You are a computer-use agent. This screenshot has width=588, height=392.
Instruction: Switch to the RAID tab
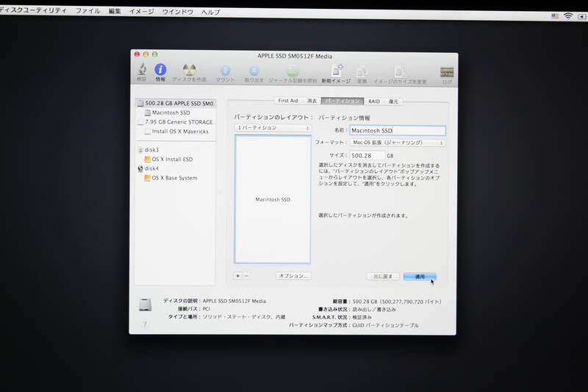pyautogui.click(x=374, y=101)
